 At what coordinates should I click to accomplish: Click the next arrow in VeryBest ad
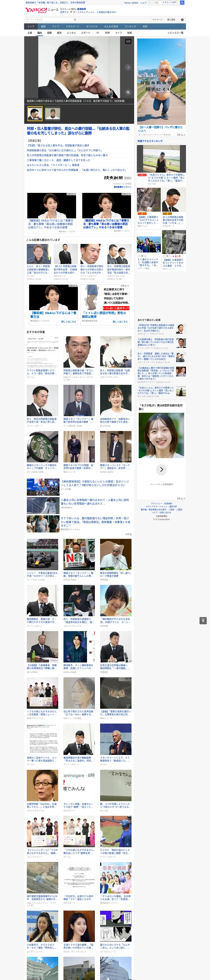coord(162,469)
